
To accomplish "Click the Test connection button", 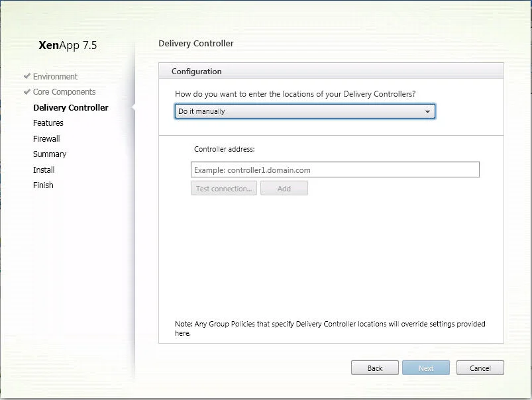I will (x=223, y=188).
